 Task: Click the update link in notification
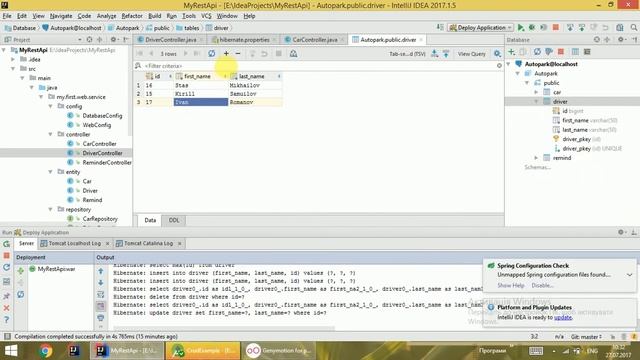click(562, 317)
